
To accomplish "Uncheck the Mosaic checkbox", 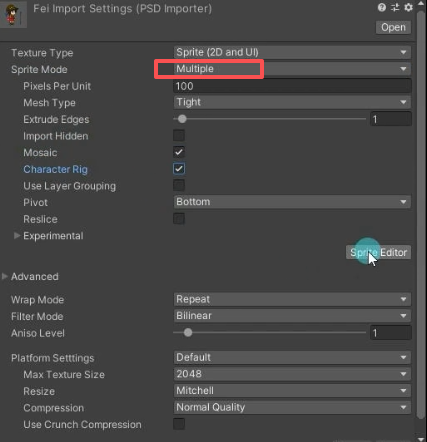I will [179, 152].
